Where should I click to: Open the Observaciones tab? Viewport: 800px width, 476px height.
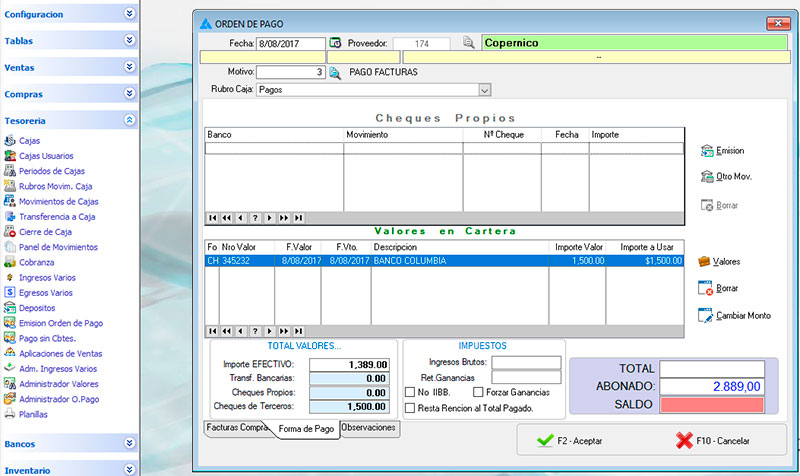click(x=369, y=427)
